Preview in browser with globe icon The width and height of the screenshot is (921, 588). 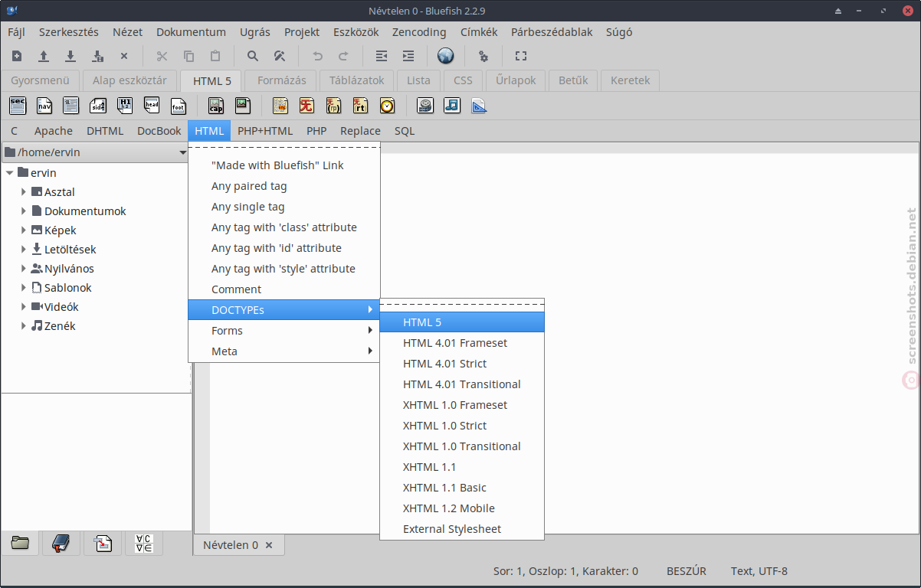(x=446, y=56)
